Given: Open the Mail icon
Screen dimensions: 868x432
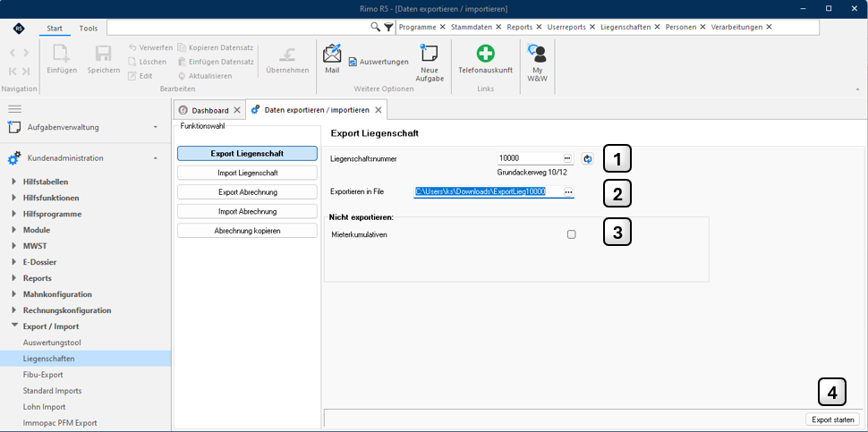Looking at the screenshot, I should [332, 54].
